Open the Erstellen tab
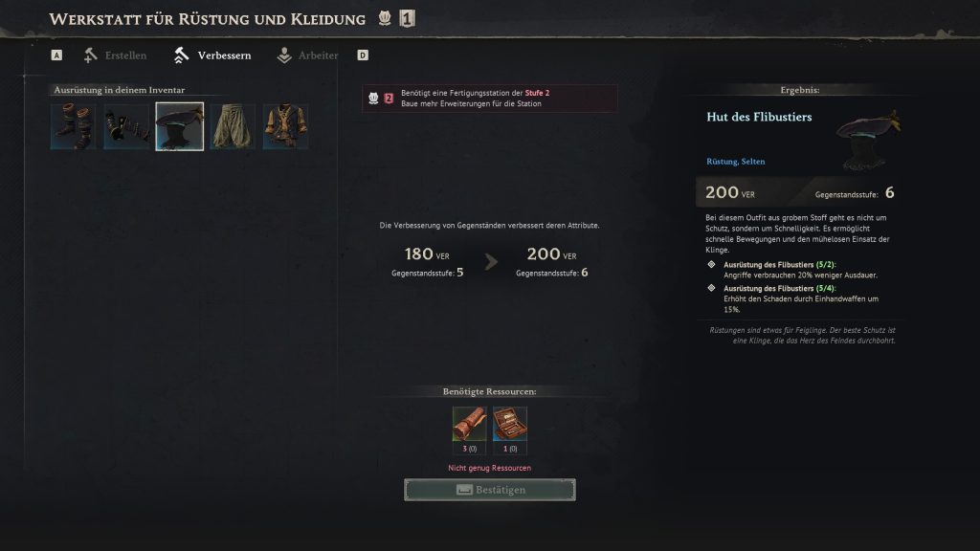Image resolution: width=980 pixels, height=551 pixels. pos(115,55)
